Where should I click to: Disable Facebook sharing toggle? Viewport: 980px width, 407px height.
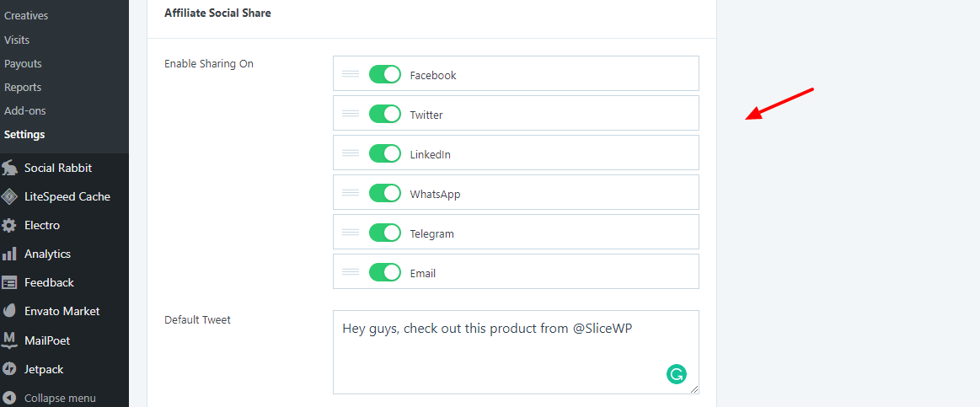tap(384, 74)
